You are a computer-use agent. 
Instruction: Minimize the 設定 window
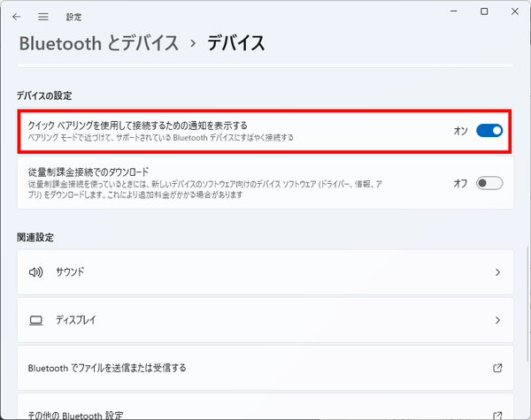(x=453, y=11)
